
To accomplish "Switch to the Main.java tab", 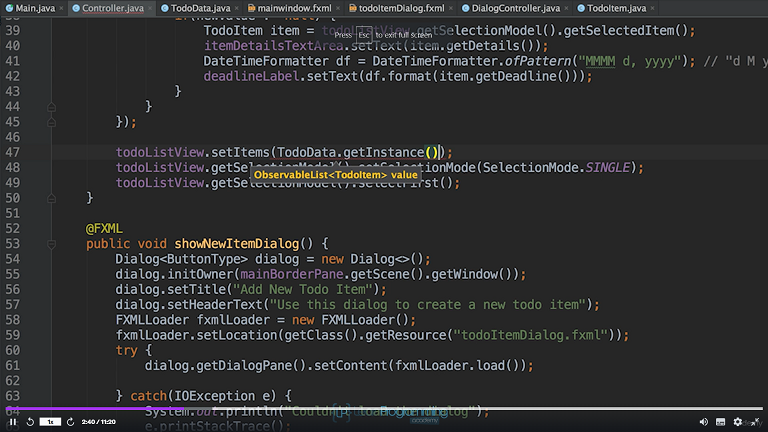I will point(35,8).
